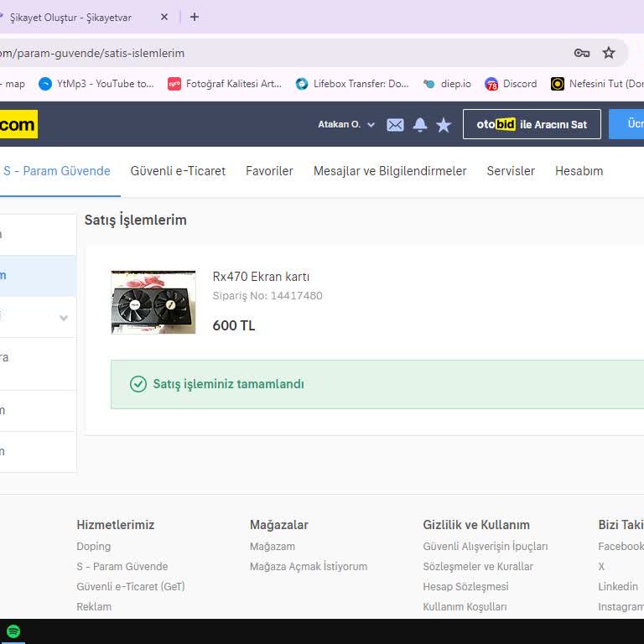The width and height of the screenshot is (644, 644).
Task: Open the Güvenli Alışverişin İpuçları link
Action: click(x=485, y=547)
